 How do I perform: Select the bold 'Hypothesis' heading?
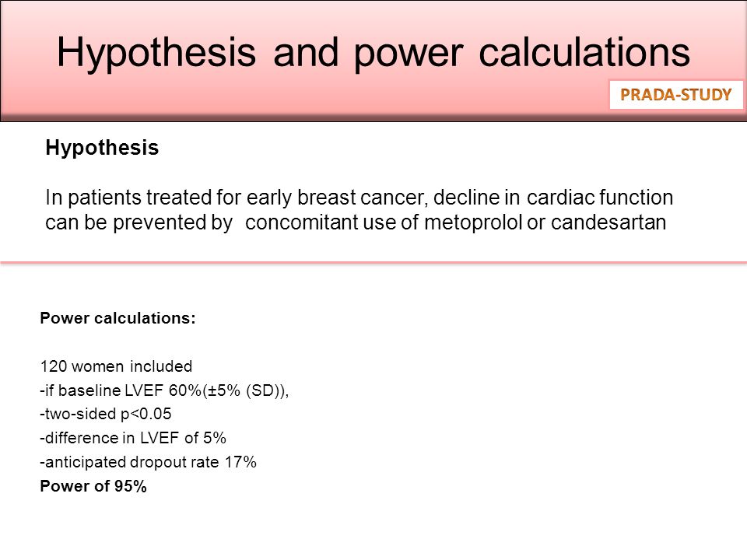[102, 148]
